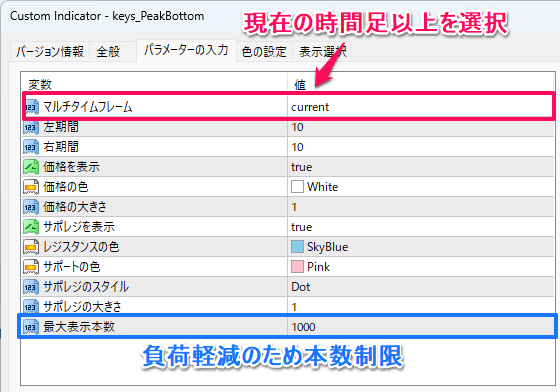Select the サポレジのスタイル variable name
This screenshot has width=560, height=392.
86,287
